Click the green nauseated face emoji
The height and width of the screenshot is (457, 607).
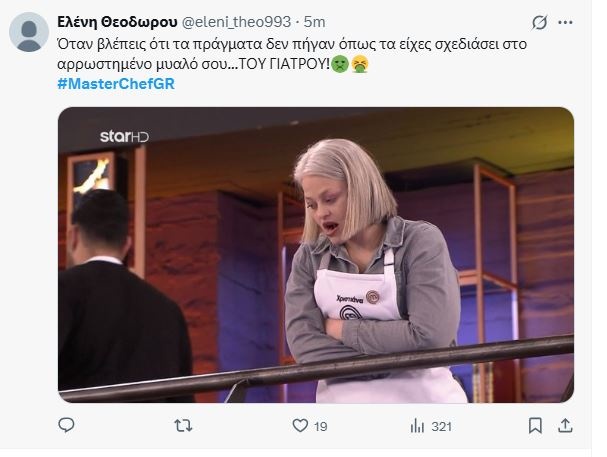(x=337, y=65)
